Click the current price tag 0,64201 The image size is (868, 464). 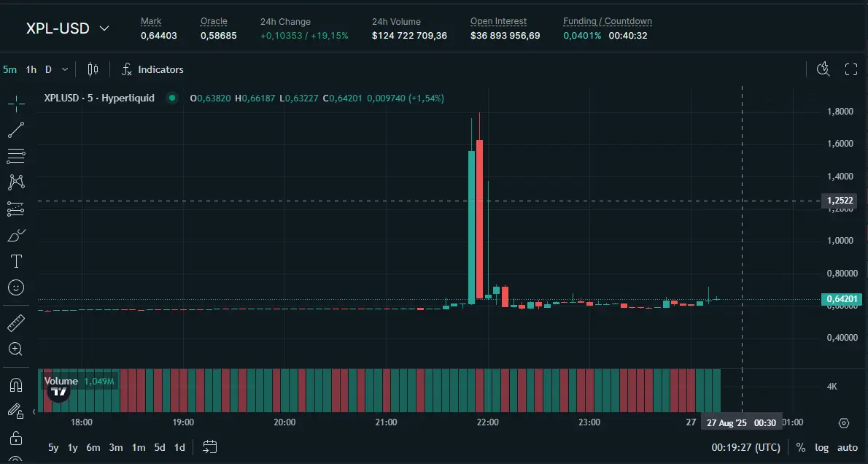click(x=842, y=299)
